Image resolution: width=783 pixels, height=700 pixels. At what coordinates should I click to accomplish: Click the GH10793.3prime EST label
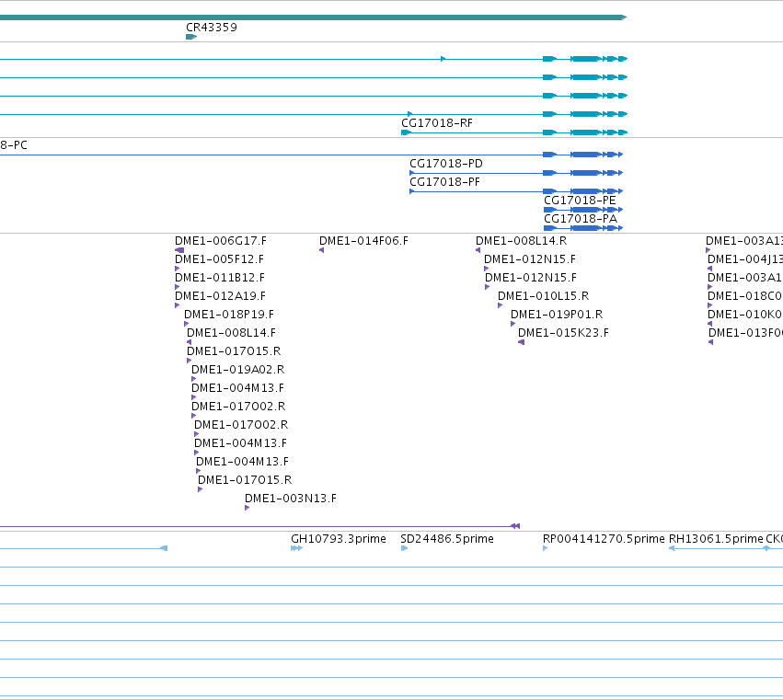(339, 539)
